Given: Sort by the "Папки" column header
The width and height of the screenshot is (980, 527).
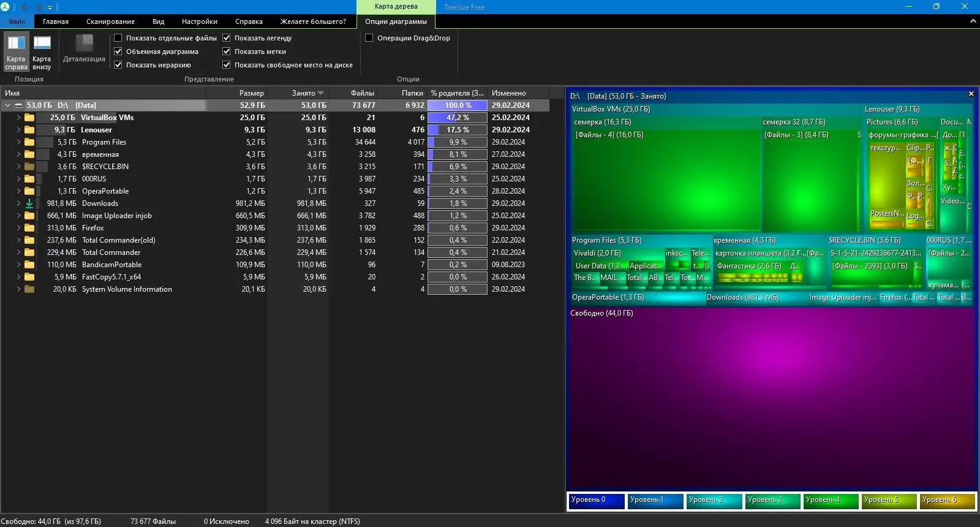Looking at the screenshot, I should (x=403, y=93).
